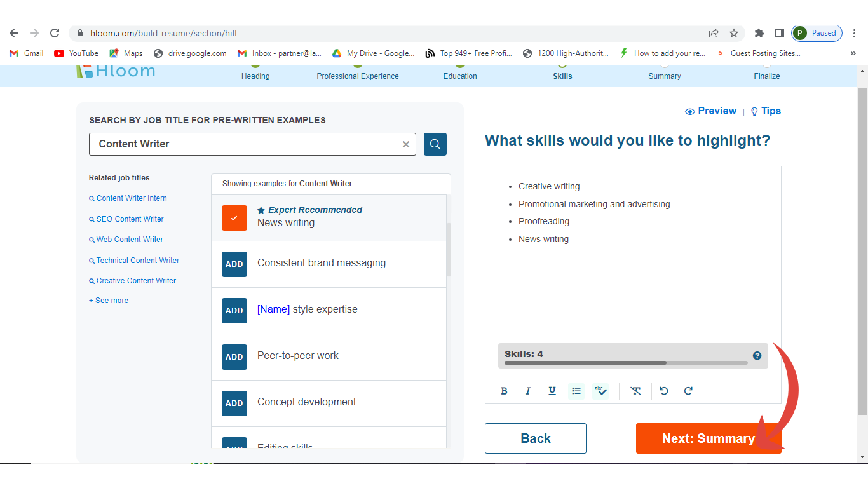This screenshot has width=868, height=488.
Task: Click the blue search magnifier button
Action: coord(435,144)
